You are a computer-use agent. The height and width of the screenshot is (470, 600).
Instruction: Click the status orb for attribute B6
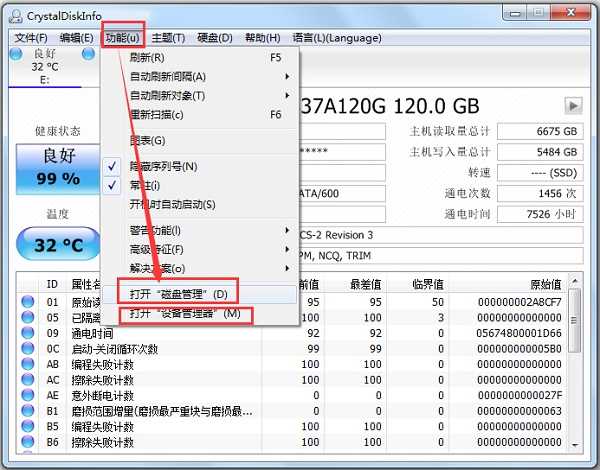pyautogui.click(x=28, y=442)
